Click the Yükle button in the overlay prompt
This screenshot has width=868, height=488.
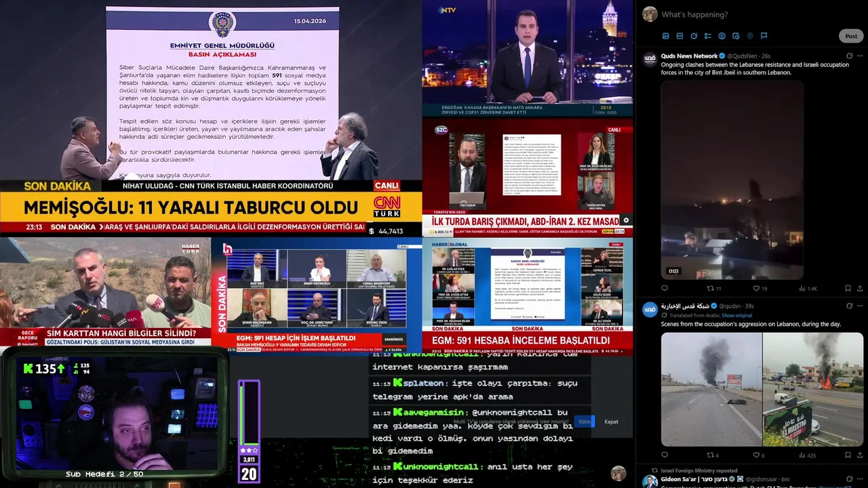585,422
